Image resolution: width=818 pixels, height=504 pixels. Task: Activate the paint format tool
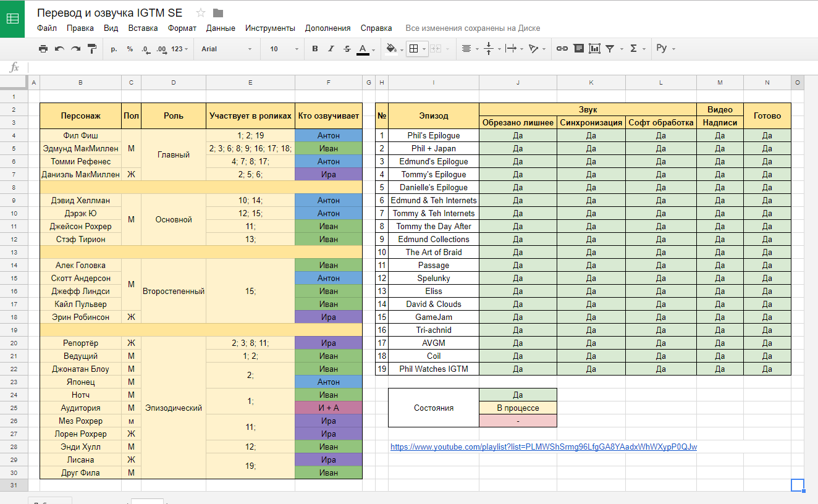[x=91, y=49]
